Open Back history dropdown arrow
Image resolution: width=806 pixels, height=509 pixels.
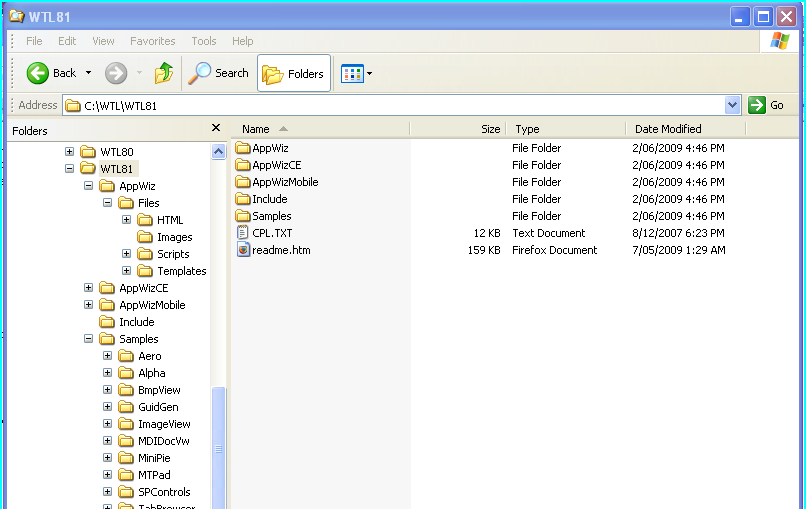88,73
